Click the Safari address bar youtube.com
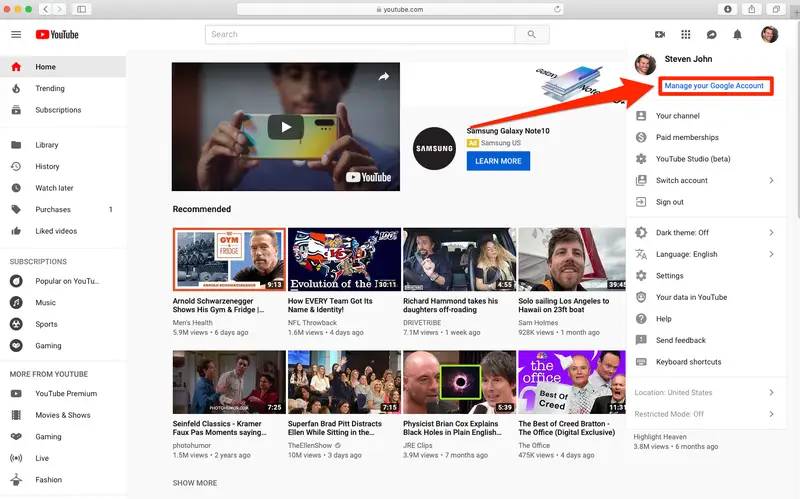 400,9
